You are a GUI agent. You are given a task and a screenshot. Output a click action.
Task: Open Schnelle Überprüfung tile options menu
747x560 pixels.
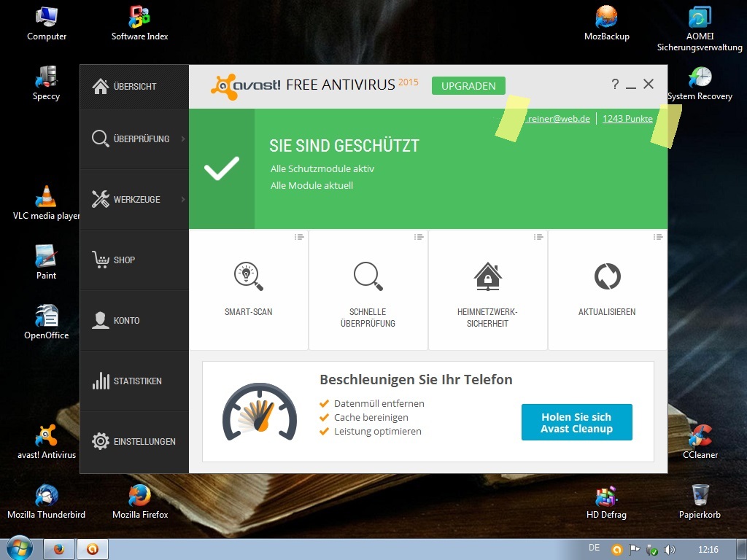(x=418, y=237)
